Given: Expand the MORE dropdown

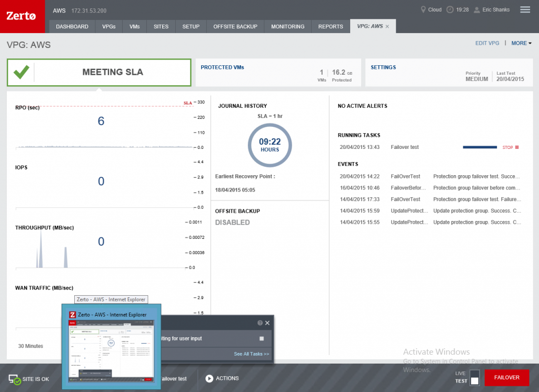Looking at the screenshot, I should (x=522, y=43).
